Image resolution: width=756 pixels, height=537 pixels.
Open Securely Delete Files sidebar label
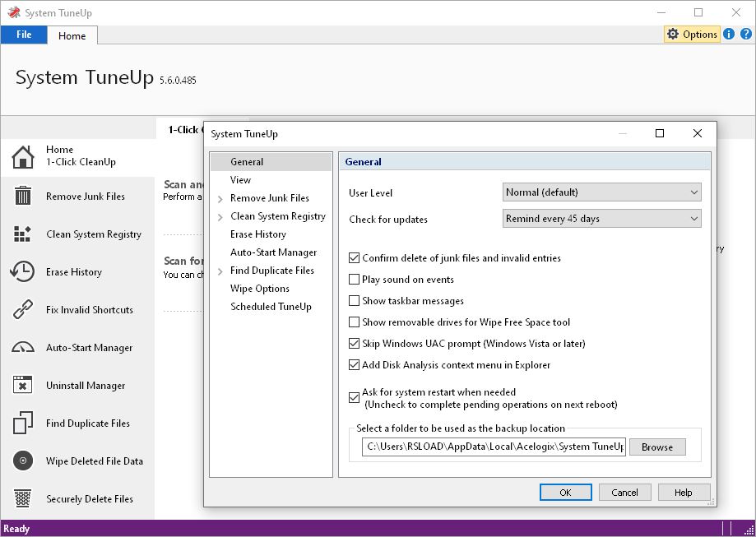click(89, 499)
